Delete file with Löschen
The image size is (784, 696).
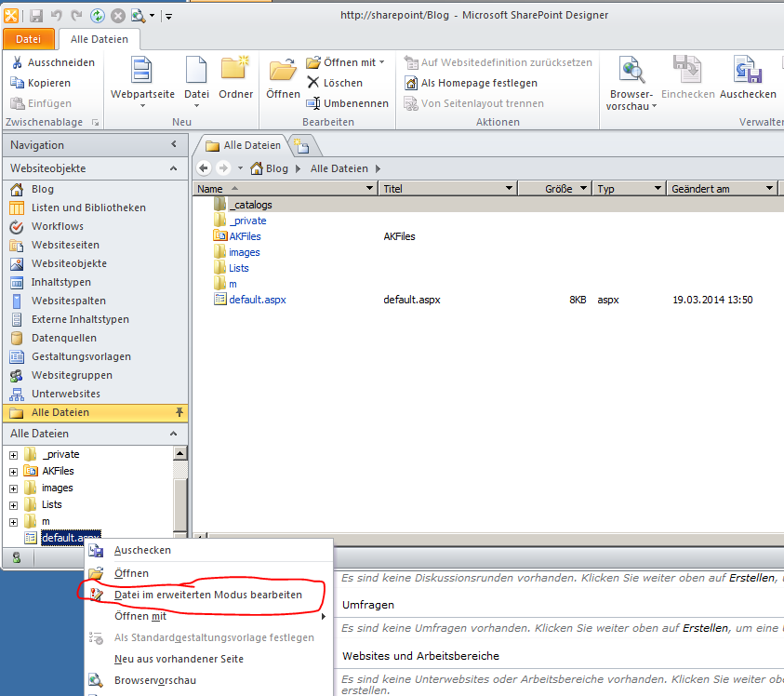[335, 83]
